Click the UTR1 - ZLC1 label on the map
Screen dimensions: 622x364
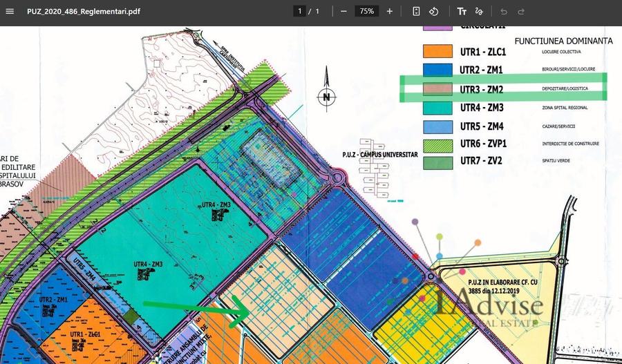click(x=85, y=335)
